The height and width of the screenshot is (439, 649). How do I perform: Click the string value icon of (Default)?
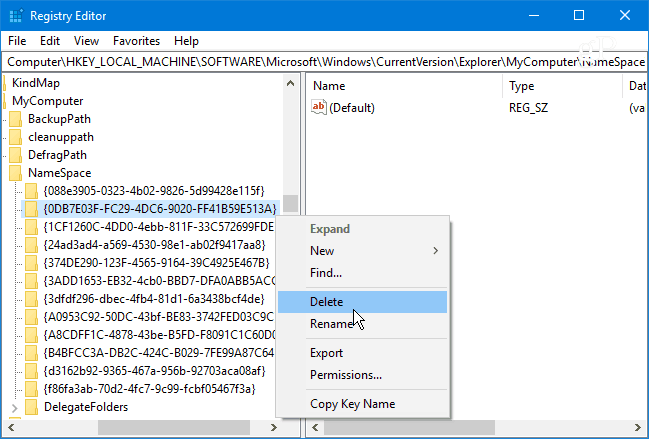pos(319,108)
